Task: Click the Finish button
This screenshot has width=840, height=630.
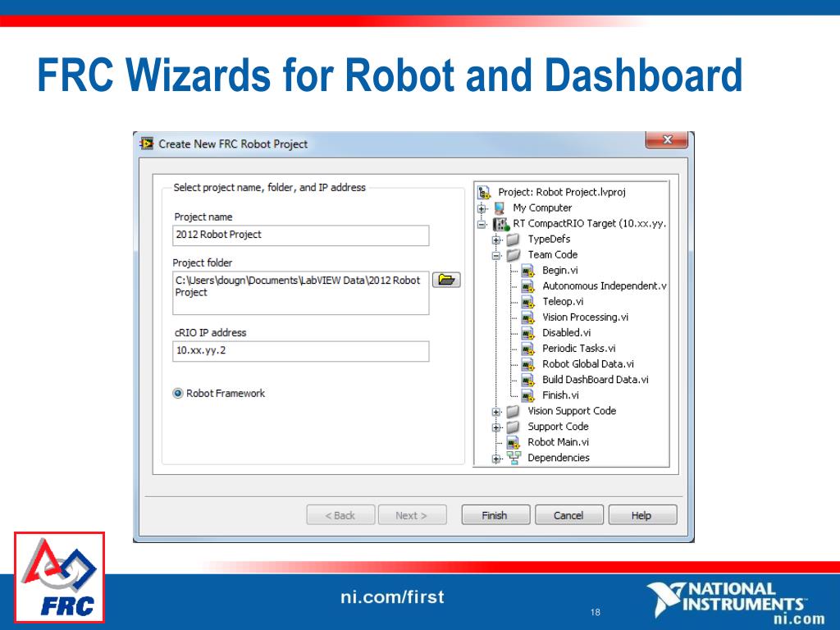Action: [495, 515]
